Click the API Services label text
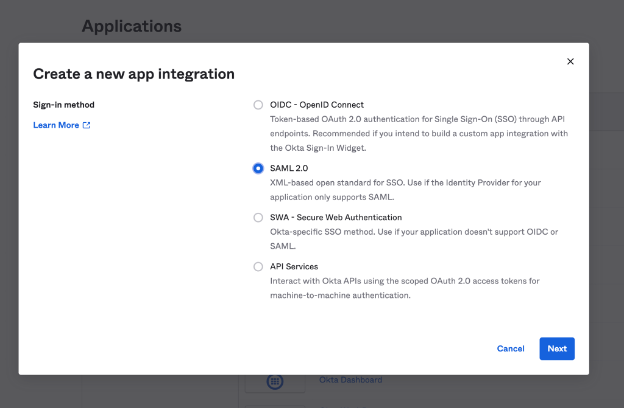This screenshot has width=624, height=408. 294,267
